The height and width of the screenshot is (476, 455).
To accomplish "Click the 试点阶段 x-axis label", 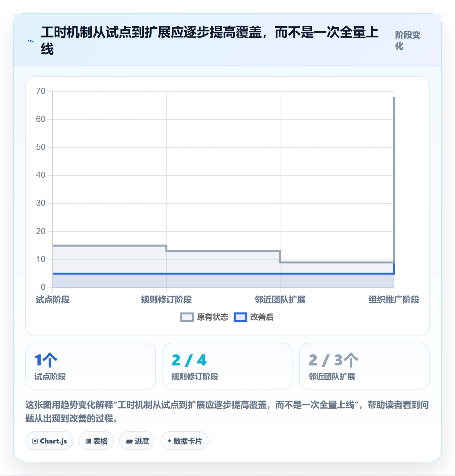I will point(53,299).
